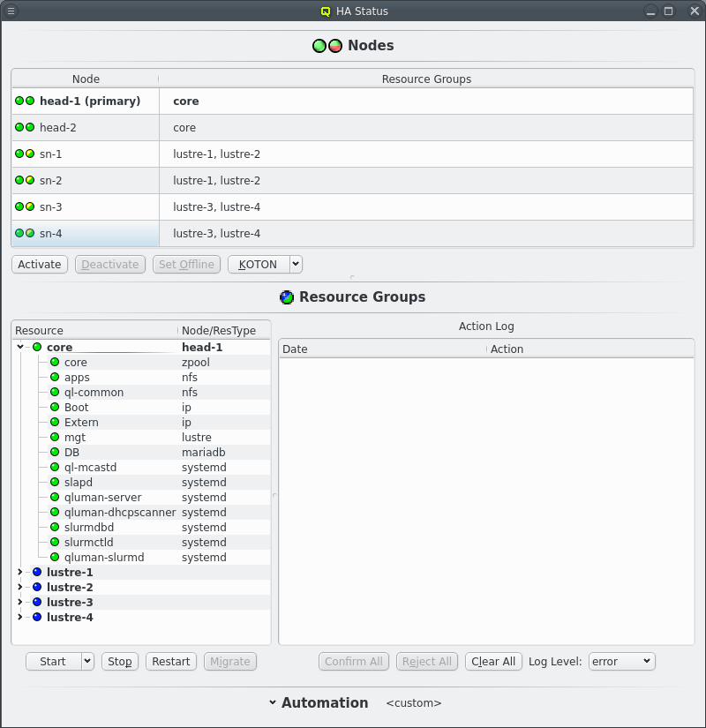Select the ql-mcastd resource row

click(x=158, y=467)
